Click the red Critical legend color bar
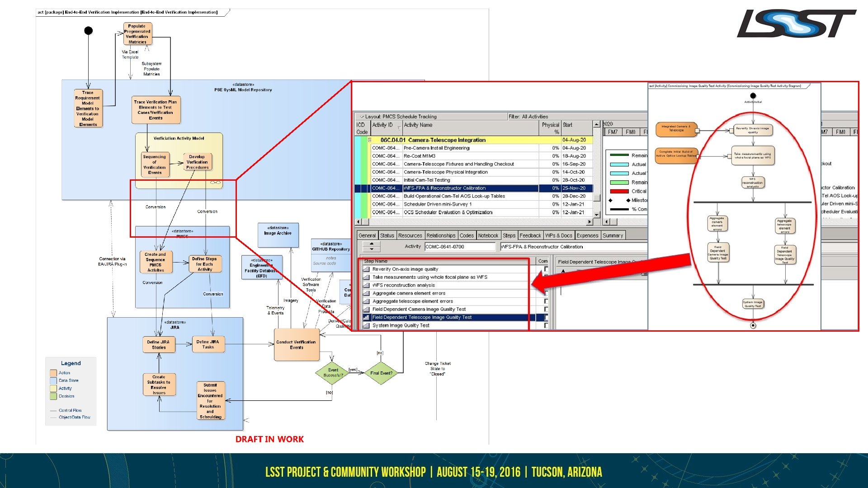This screenshot has width=868, height=488. click(619, 192)
